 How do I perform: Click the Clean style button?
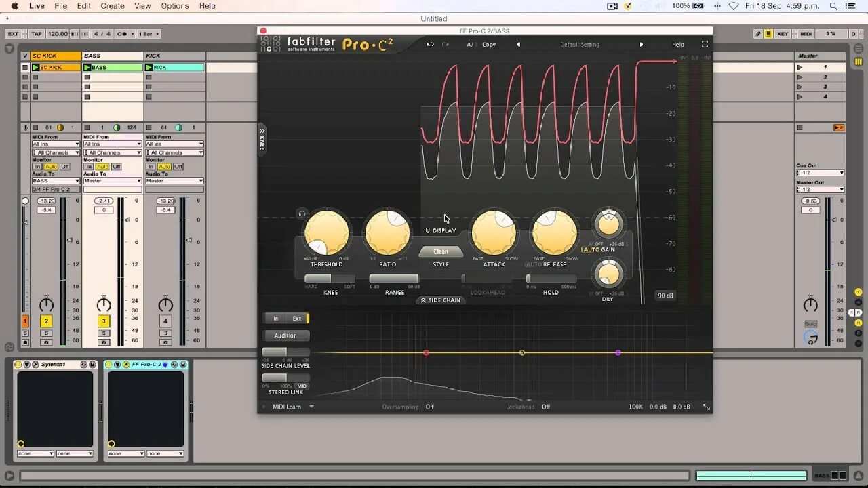(441, 251)
